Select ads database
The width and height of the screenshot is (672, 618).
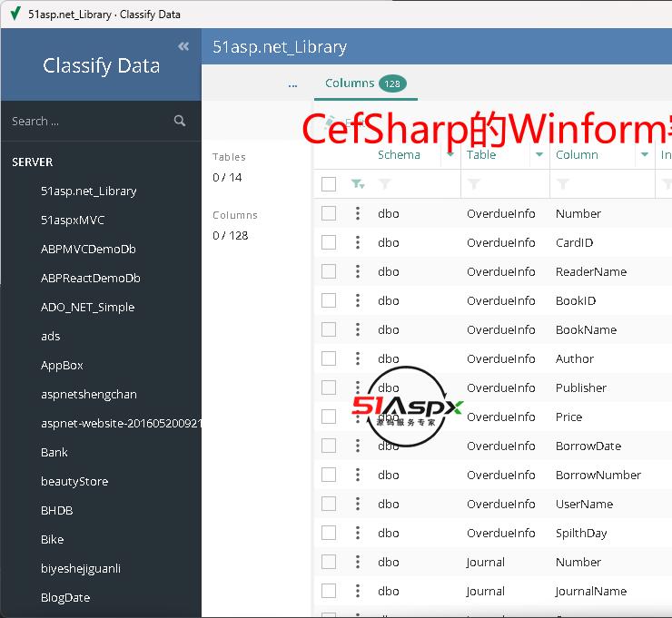tap(51, 336)
